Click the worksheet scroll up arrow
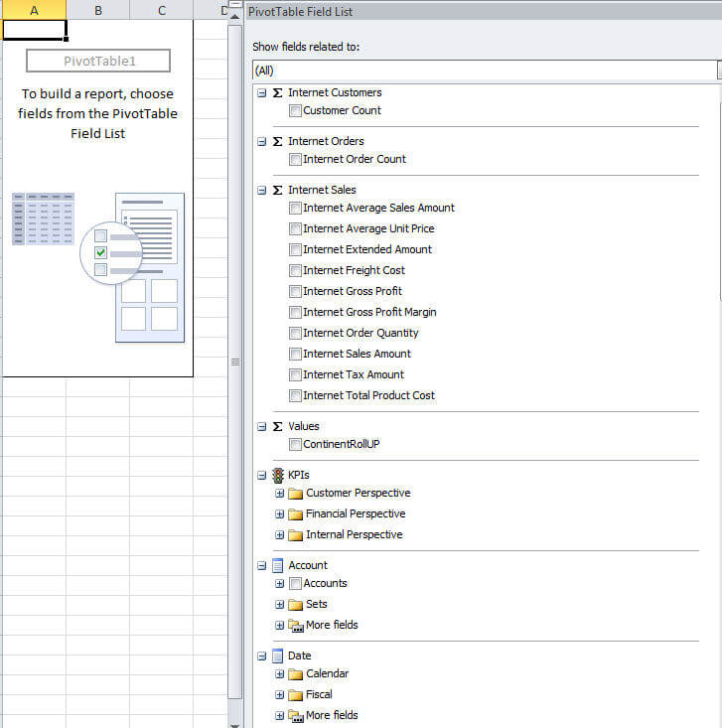This screenshot has width=722, height=728. click(x=235, y=17)
